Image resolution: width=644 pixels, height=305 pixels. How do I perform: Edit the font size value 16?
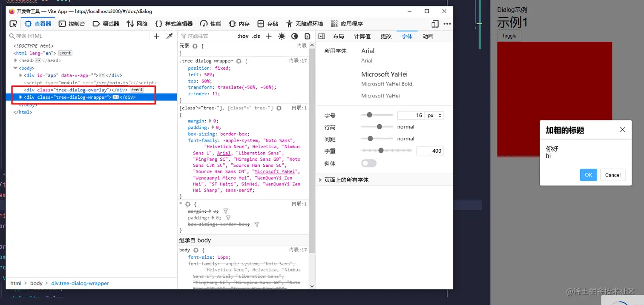[411, 115]
